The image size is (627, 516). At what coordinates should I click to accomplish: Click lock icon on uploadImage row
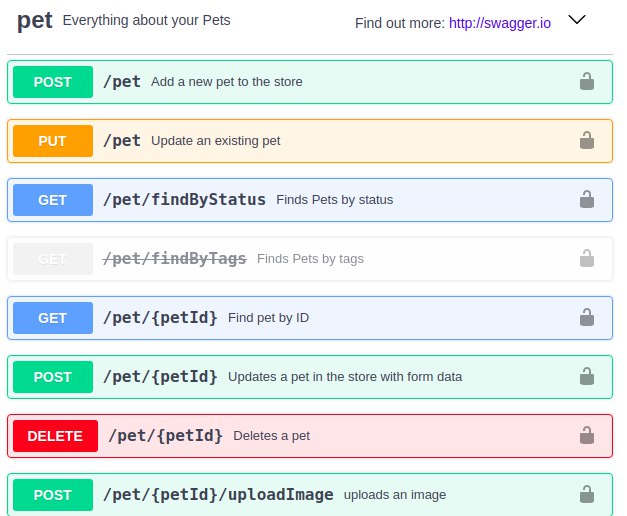tap(587, 494)
